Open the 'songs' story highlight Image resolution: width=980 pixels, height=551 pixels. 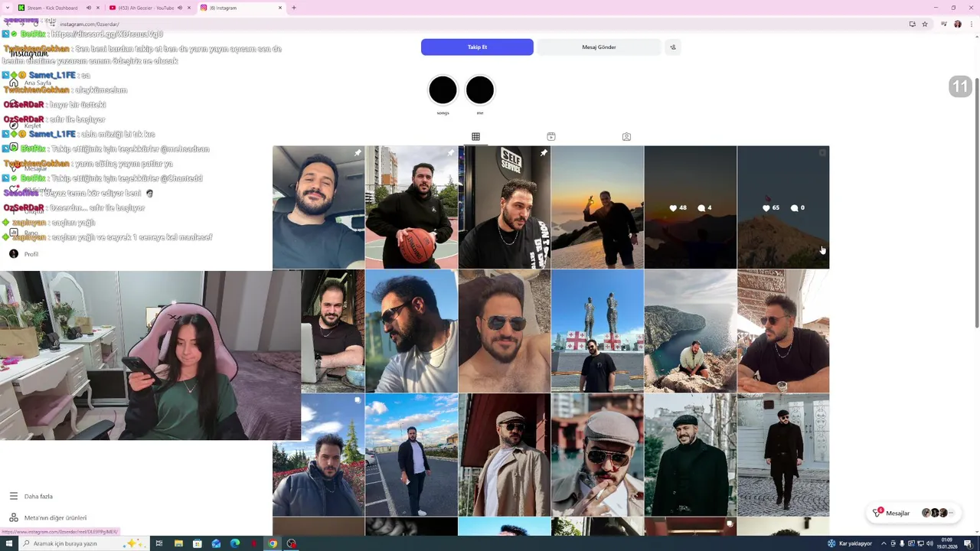[x=443, y=90]
